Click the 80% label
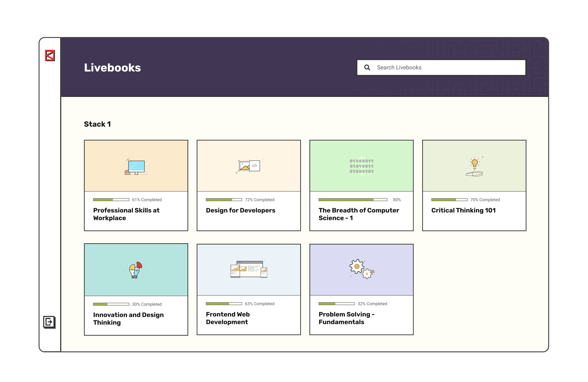 tap(397, 200)
